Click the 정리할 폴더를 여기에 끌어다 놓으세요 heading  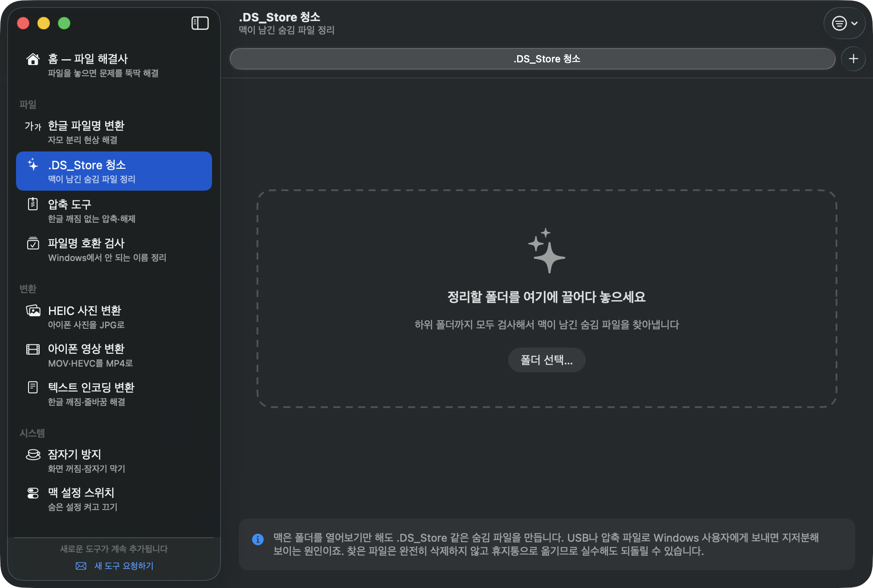tap(547, 297)
